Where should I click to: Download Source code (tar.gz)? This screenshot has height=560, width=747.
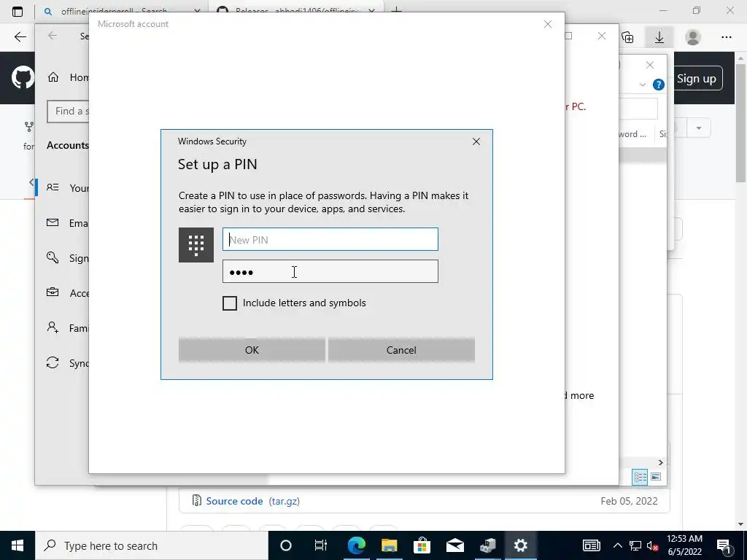[x=253, y=501]
